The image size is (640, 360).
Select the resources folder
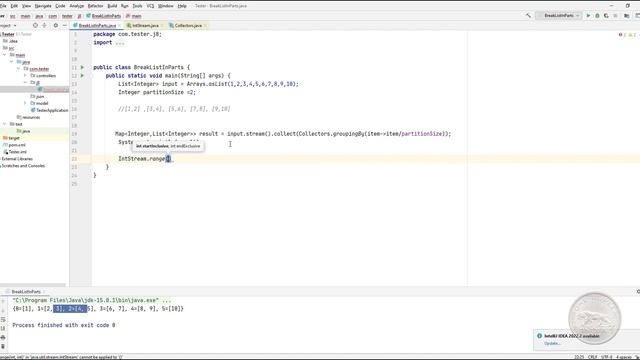28,117
